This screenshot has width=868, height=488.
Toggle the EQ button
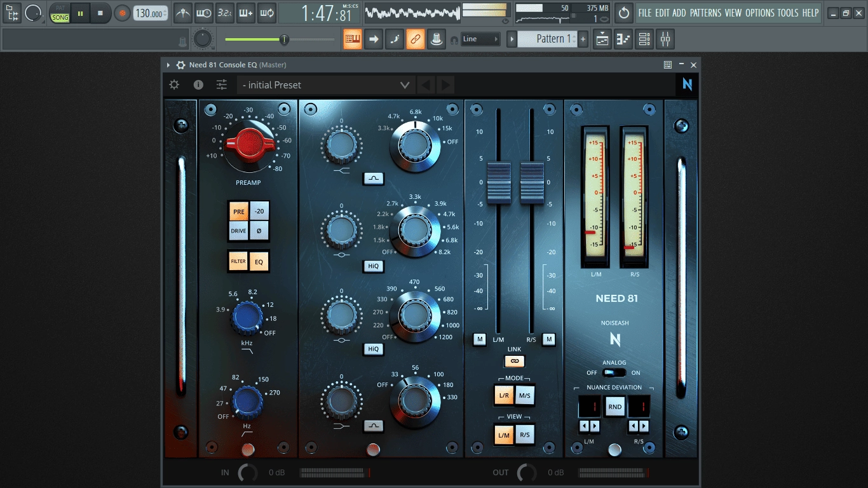tap(259, 261)
